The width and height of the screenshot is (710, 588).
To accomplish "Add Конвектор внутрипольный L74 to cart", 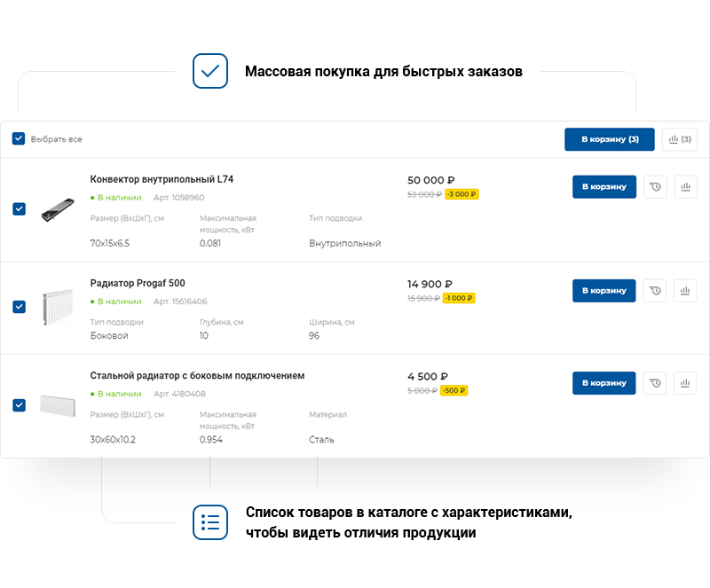I will pos(604,187).
